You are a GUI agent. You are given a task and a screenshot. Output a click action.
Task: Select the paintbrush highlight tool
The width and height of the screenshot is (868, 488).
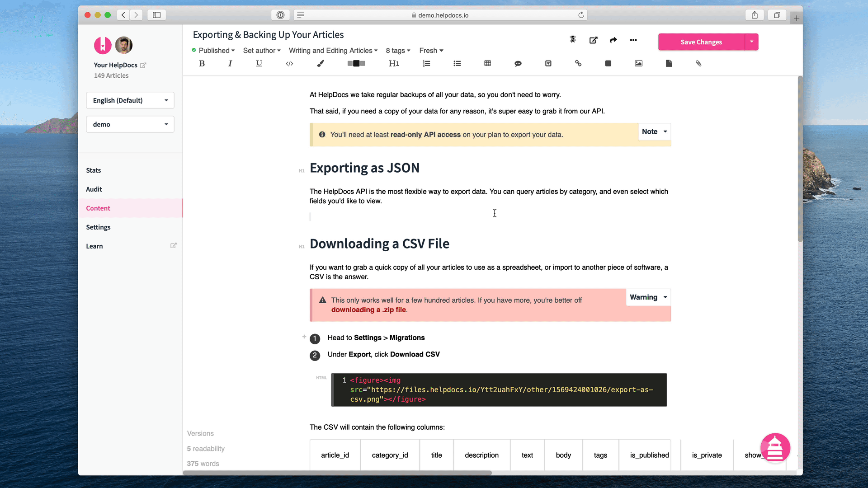pos(321,64)
